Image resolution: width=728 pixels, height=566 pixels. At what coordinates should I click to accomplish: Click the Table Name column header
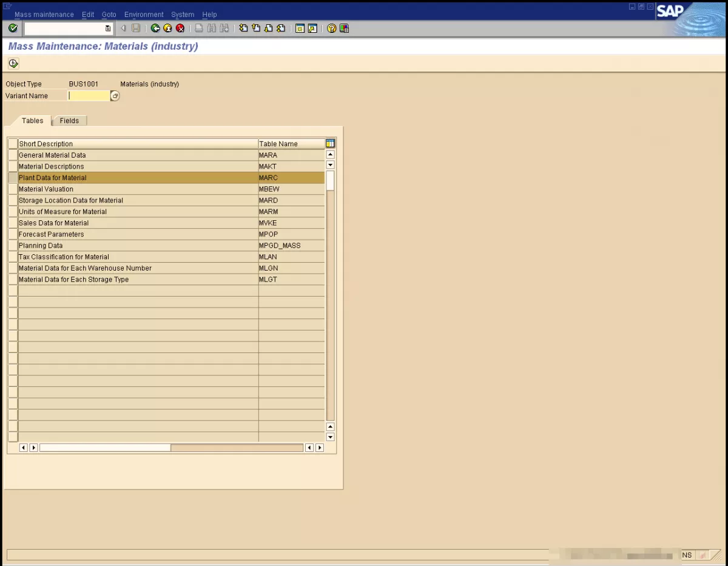coord(291,144)
